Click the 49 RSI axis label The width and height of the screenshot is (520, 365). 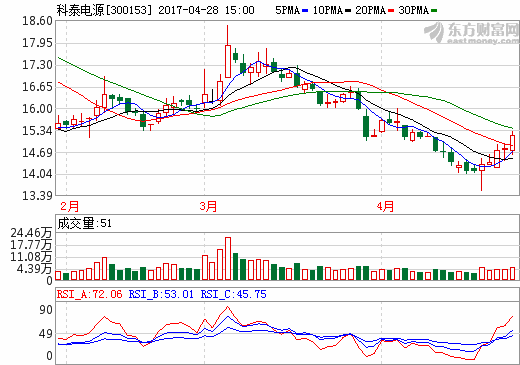point(46,334)
